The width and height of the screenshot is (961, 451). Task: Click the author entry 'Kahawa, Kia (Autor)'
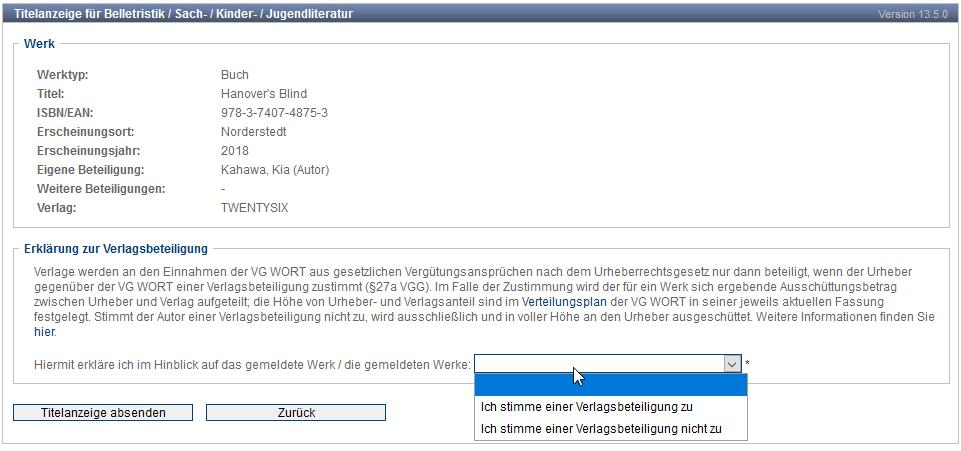pyautogui.click(x=274, y=170)
